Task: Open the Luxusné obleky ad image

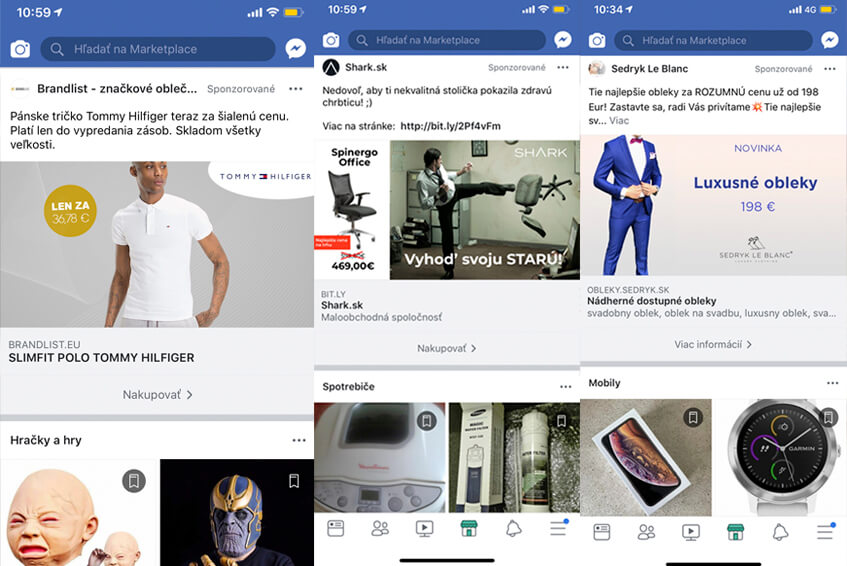Action: tap(714, 205)
